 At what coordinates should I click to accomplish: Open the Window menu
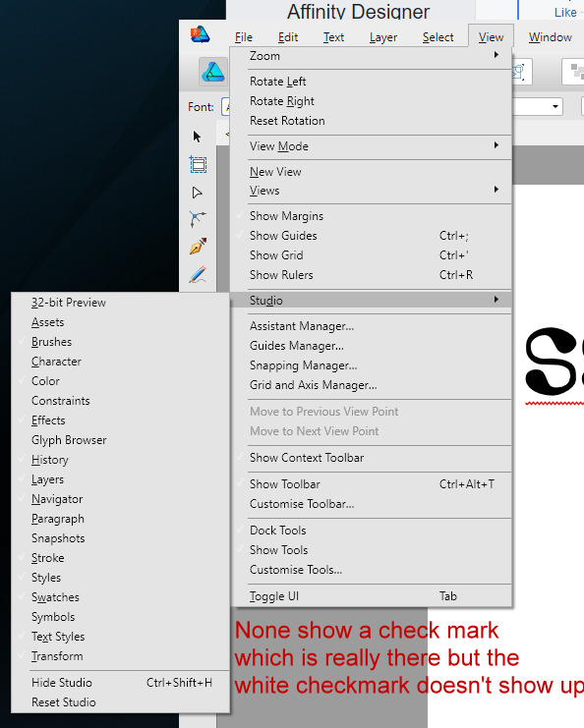(x=551, y=37)
